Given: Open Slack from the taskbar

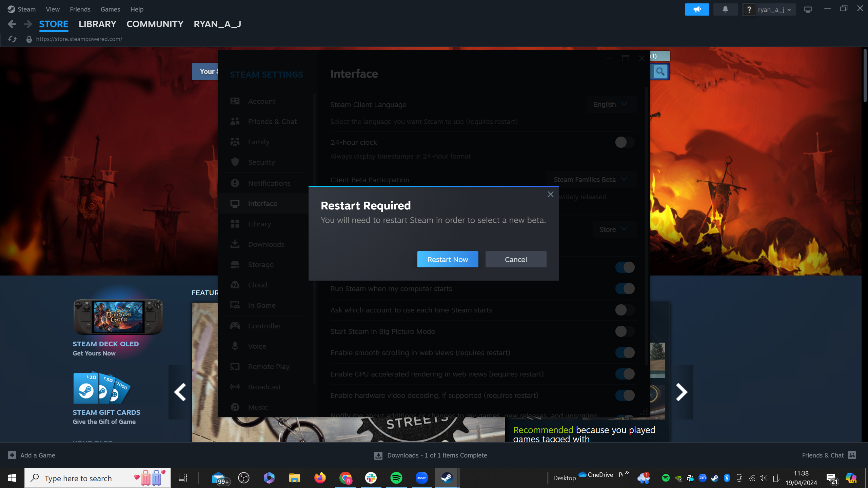Looking at the screenshot, I should pyautogui.click(x=371, y=478).
